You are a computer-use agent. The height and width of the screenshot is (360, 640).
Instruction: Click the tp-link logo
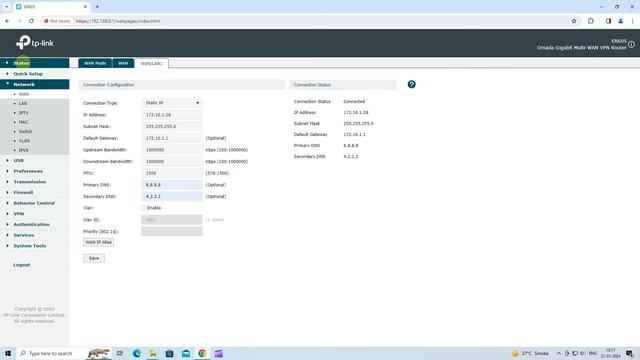pyautogui.click(x=35, y=42)
